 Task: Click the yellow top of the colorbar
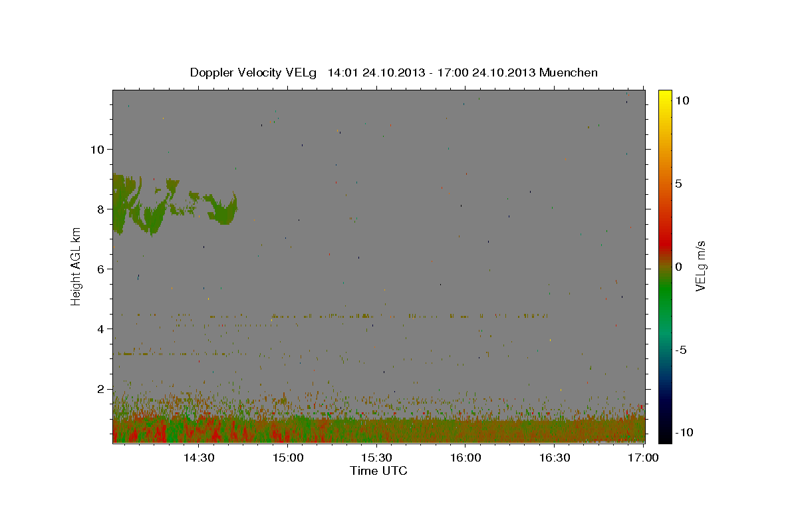pos(664,96)
